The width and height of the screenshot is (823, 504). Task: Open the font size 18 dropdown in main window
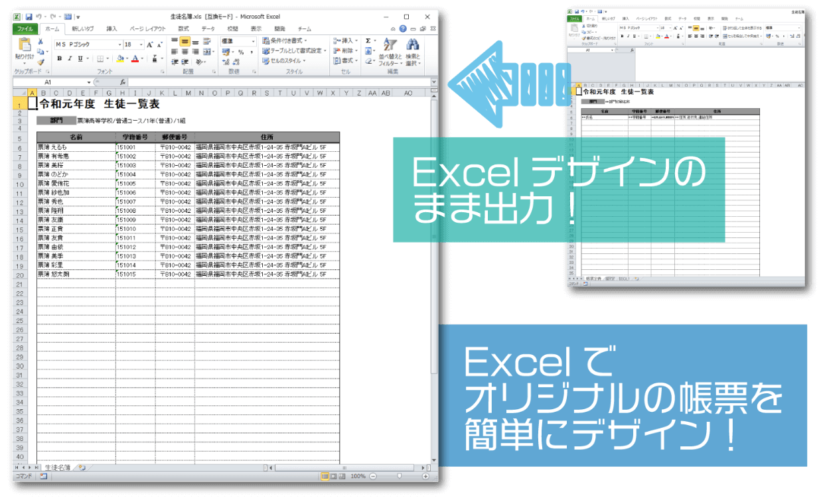pos(141,44)
